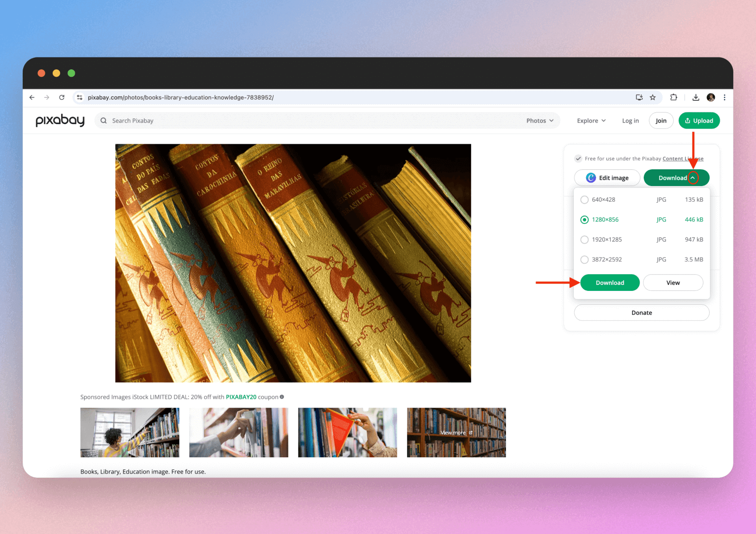Screen dimensions: 756x534
Task: Click the Pixabay logo
Action: point(60,121)
